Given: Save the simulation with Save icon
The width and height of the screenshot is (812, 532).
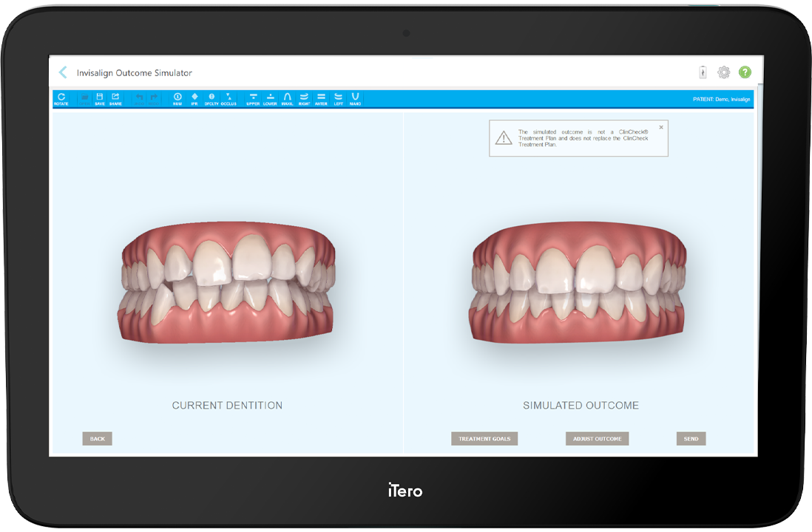Looking at the screenshot, I should 99,99.
